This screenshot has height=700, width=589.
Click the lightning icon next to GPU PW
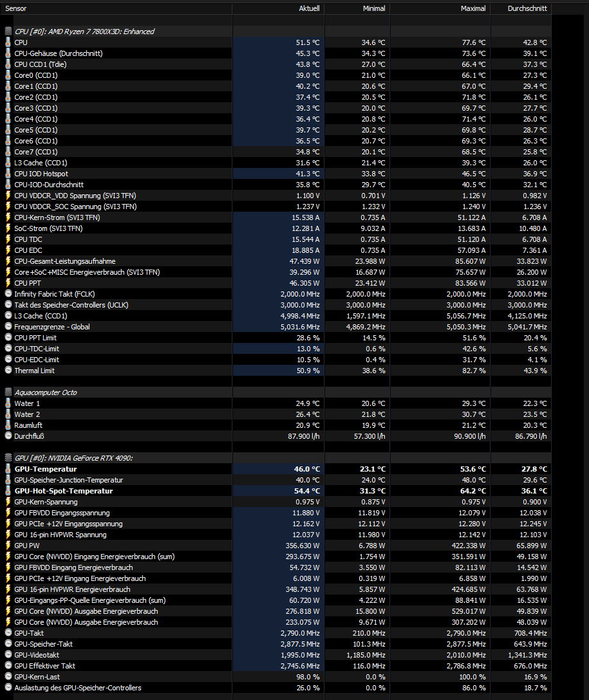(x=8, y=546)
